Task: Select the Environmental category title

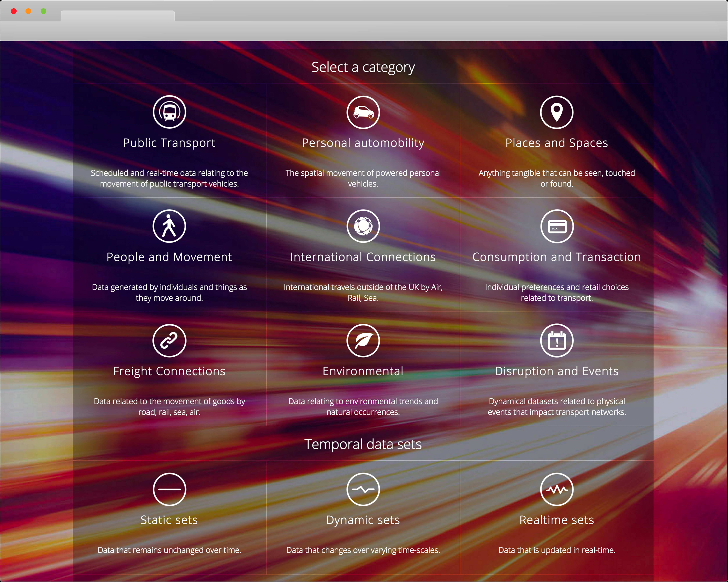Action: coord(363,371)
